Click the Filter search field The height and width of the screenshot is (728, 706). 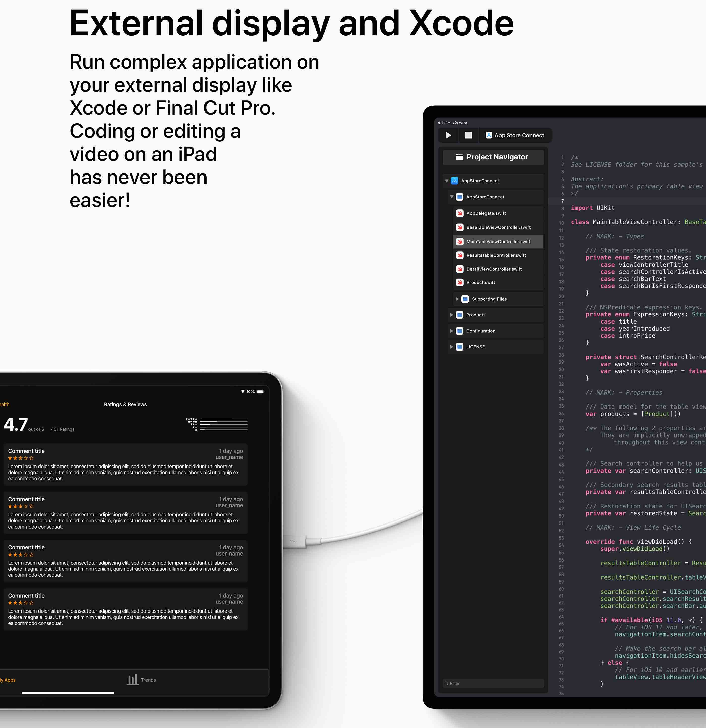coord(493,683)
